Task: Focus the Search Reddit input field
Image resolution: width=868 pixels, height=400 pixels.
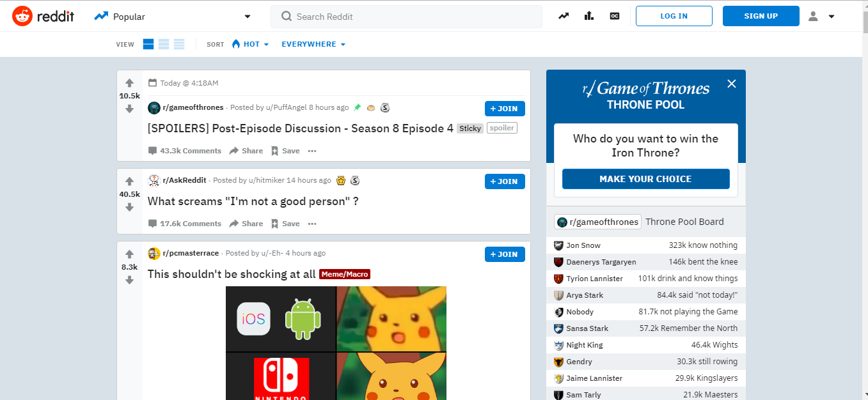Action: tap(406, 17)
